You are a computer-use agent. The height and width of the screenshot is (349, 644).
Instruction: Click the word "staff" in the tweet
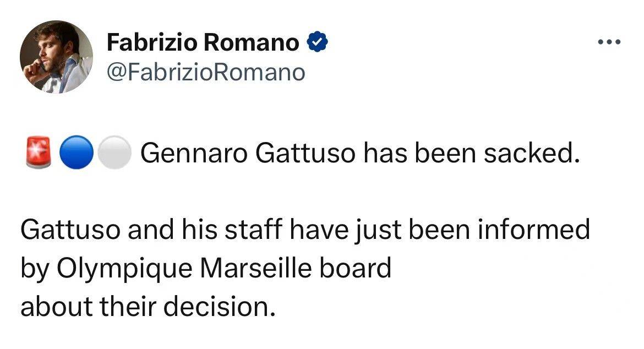pyautogui.click(x=259, y=230)
